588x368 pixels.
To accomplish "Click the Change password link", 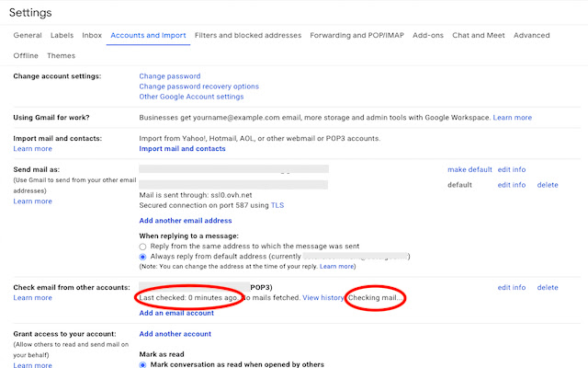I will click(169, 76).
